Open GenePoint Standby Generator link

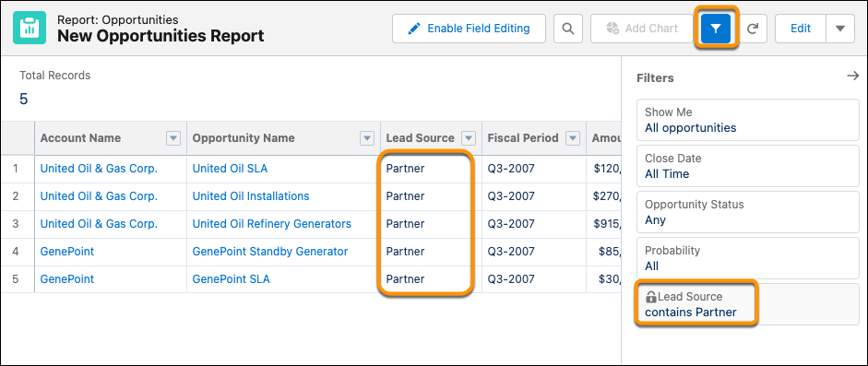tap(270, 252)
